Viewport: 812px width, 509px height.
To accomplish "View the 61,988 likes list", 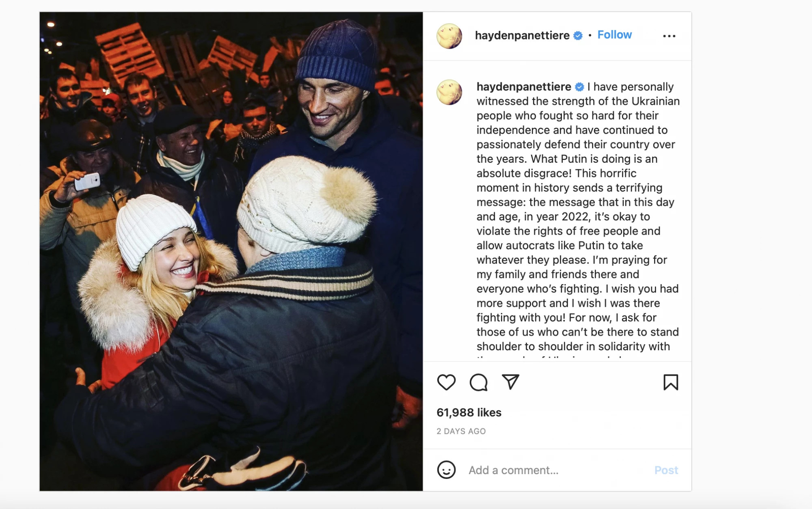I will click(469, 412).
